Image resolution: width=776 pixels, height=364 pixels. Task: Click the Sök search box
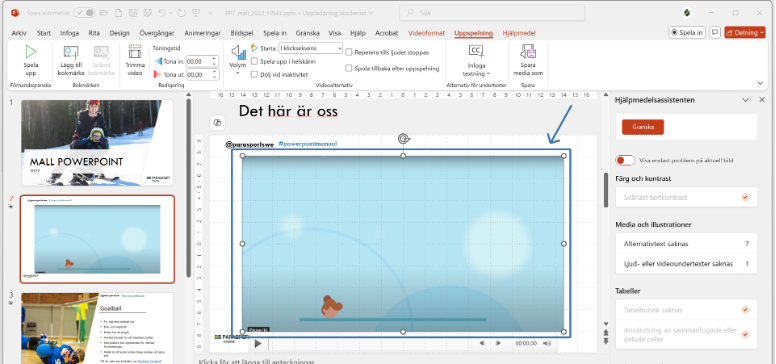point(492,13)
